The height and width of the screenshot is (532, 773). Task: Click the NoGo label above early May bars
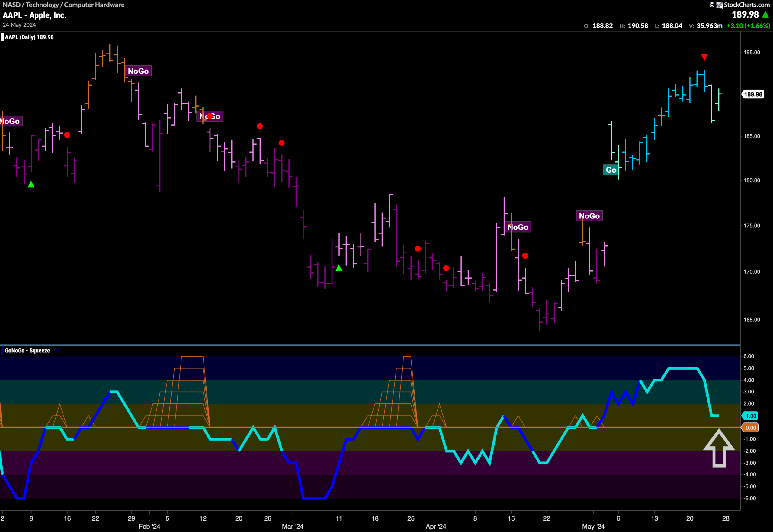[589, 216]
